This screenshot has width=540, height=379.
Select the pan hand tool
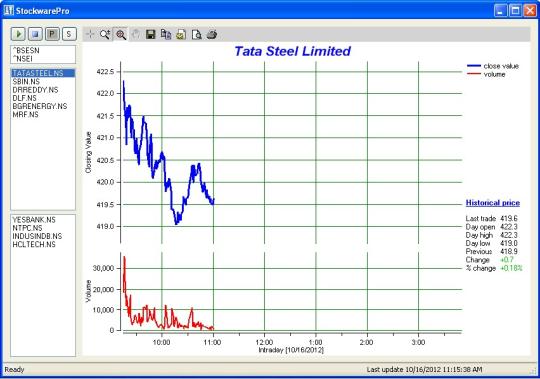[x=136, y=34]
